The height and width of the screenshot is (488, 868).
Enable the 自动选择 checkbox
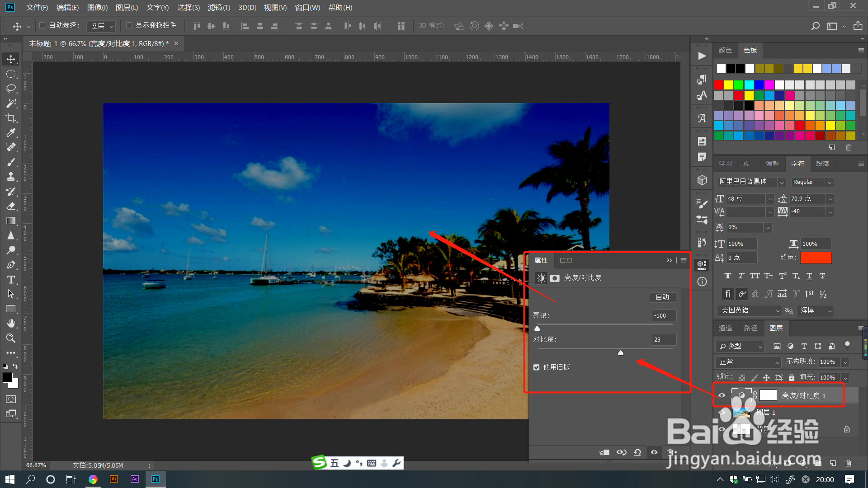point(42,25)
